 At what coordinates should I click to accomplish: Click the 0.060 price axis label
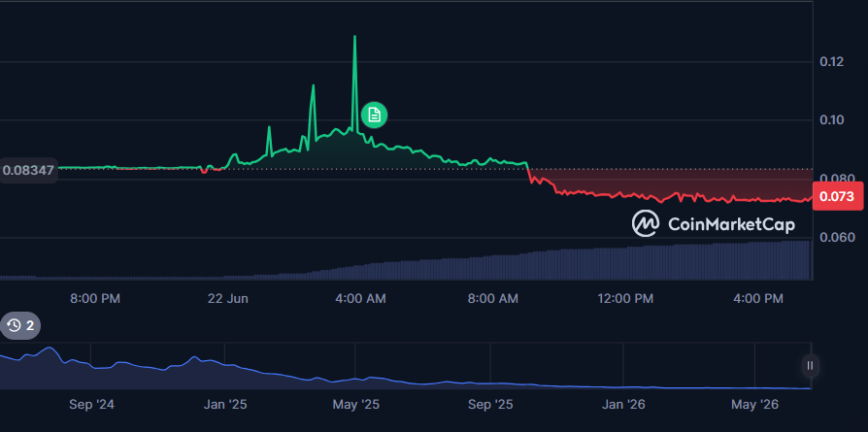(837, 238)
